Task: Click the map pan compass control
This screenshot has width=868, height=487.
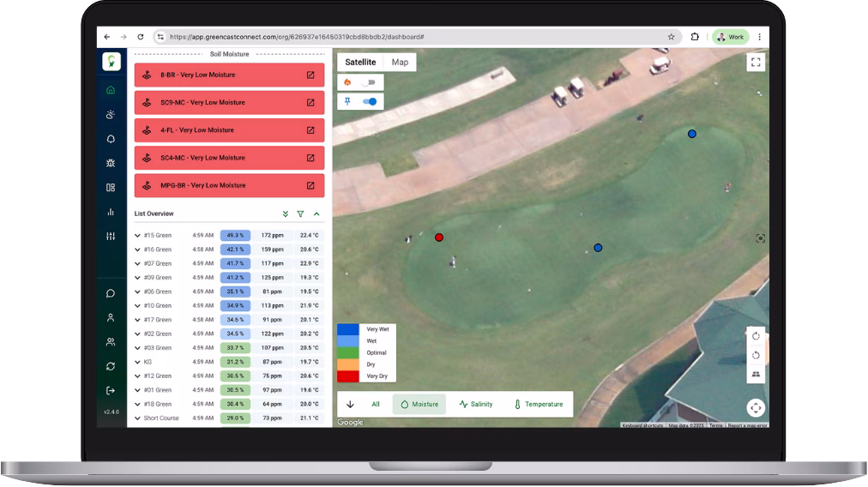Action: pyautogui.click(x=756, y=408)
